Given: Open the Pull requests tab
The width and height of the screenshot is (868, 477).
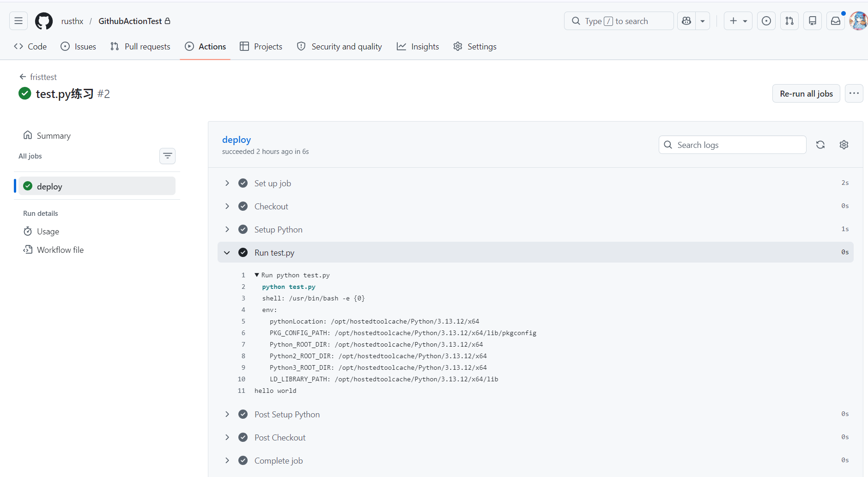Looking at the screenshot, I should 140,47.
